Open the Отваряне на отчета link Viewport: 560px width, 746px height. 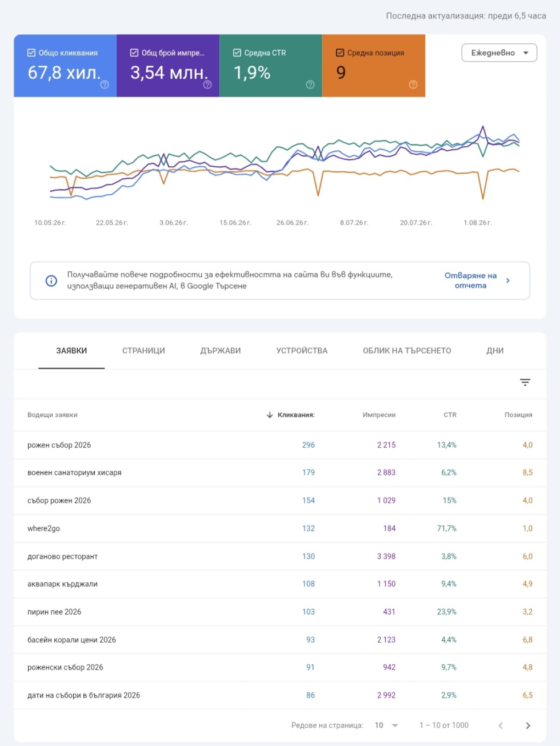[x=470, y=280]
